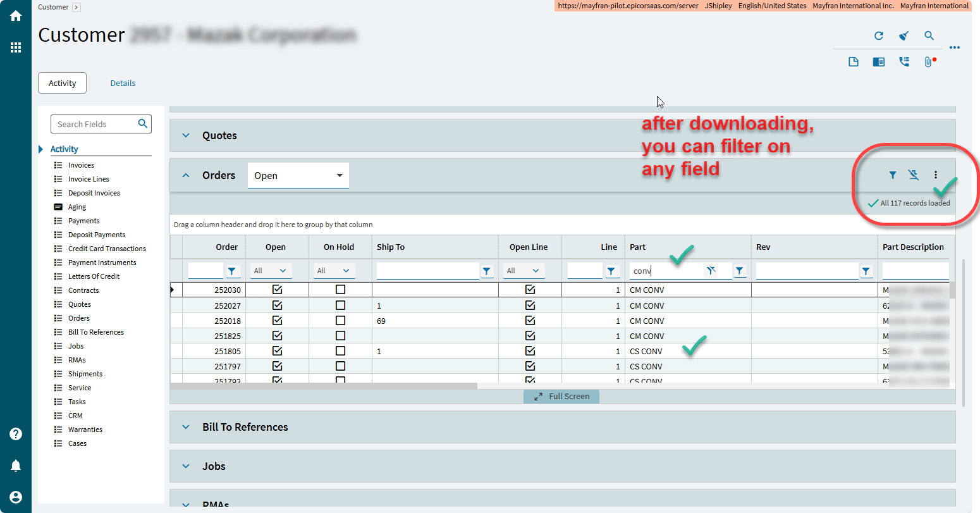Create a new record with page icon
This screenshot has width=980, height=513.
854,62
